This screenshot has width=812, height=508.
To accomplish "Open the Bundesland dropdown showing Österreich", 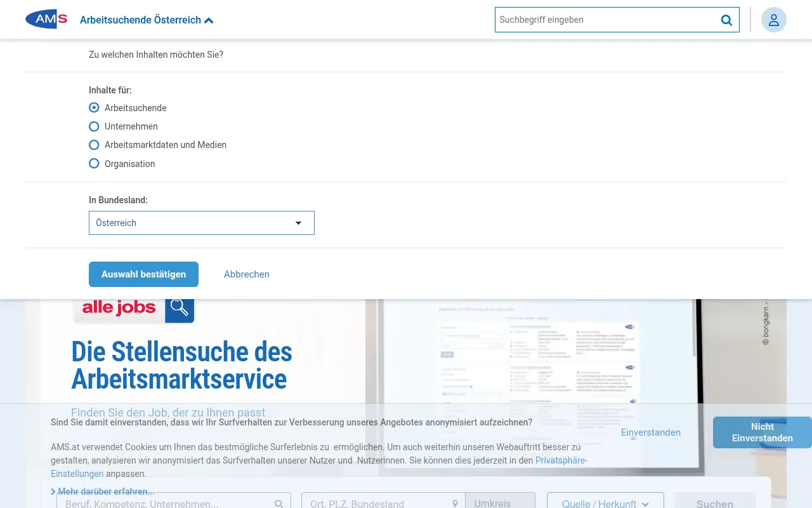I will pos(202,223).
